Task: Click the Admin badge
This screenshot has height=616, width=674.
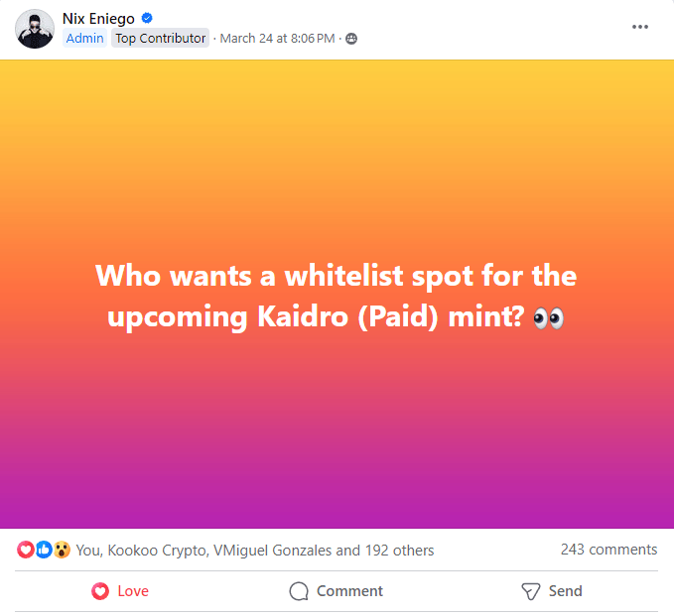Action: pos(85,39)
